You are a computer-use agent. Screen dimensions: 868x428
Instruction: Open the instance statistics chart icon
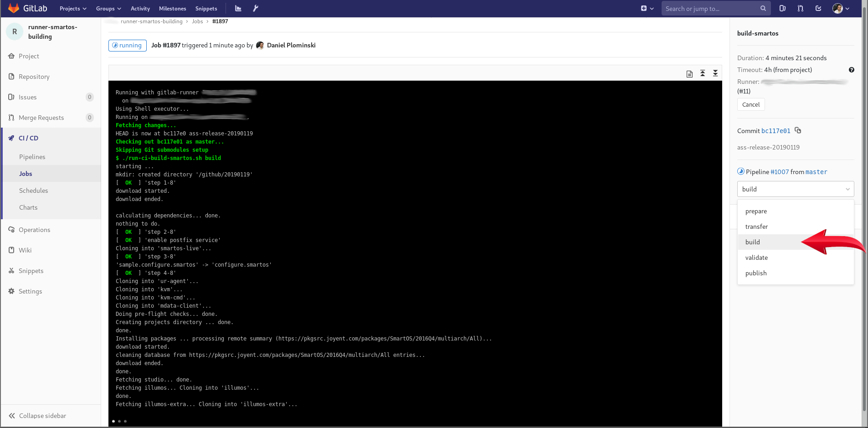(238, 8)
